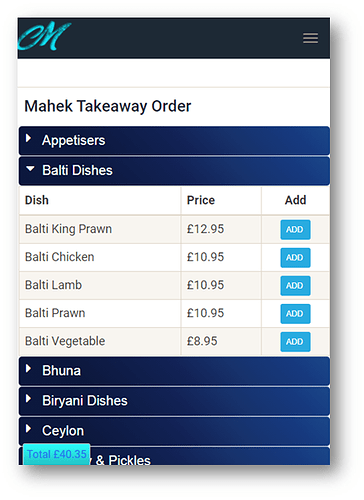Add Balti Lamb to order
The image size is (364, 500).
pos(295,285)
